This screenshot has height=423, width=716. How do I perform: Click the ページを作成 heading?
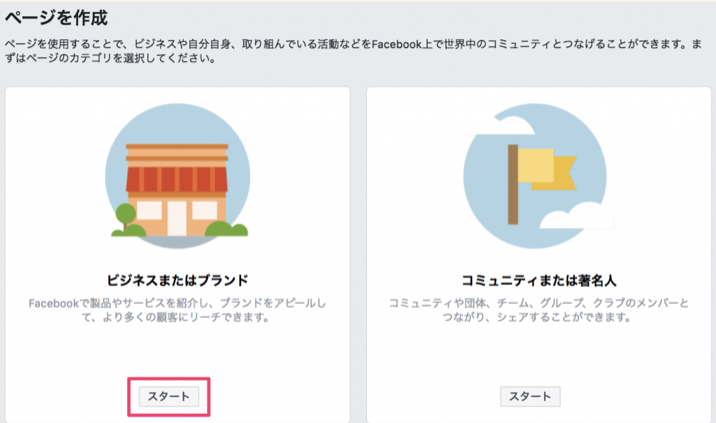pyautogui.click(x=56, y=18)
